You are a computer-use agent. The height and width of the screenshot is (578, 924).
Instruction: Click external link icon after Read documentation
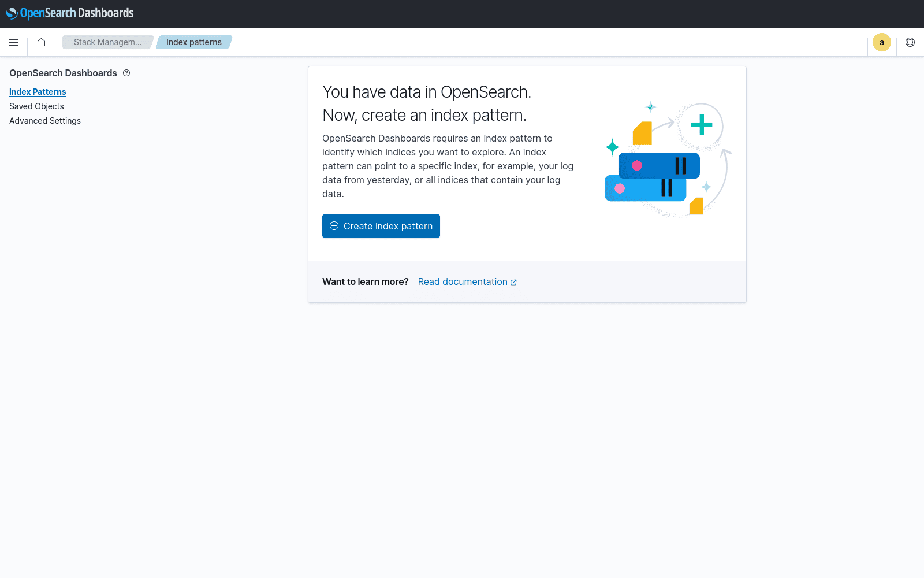click(513, 283)
